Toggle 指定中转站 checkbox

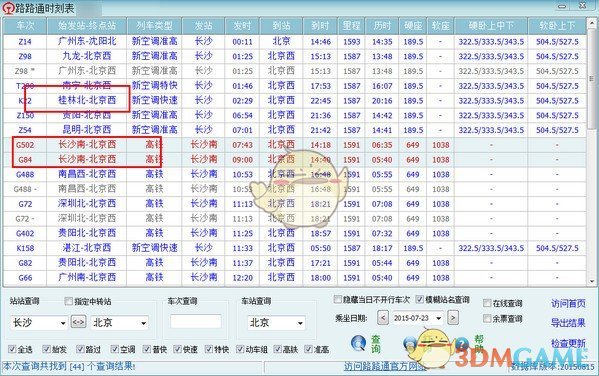click(x=68, y=301)
